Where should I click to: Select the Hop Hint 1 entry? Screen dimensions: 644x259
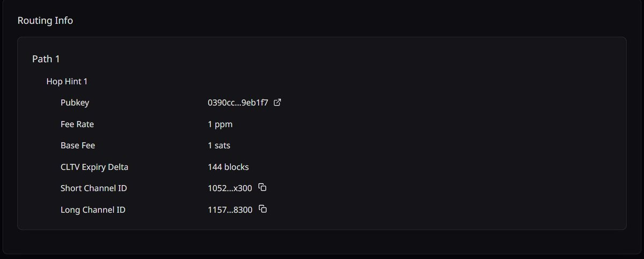(x=67, y=81)
